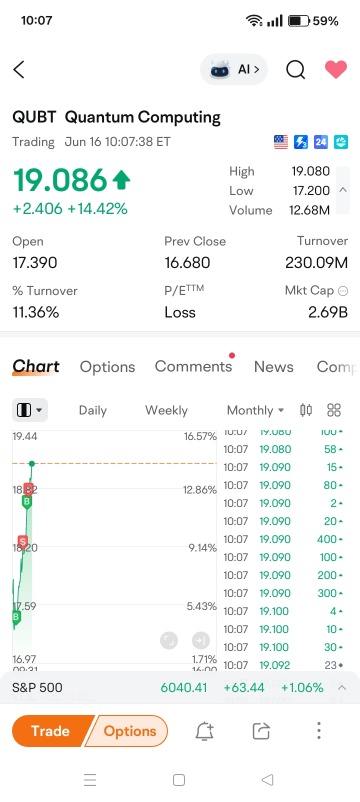
Task: Open the three-dot more menu
Action: pos(319,731)
